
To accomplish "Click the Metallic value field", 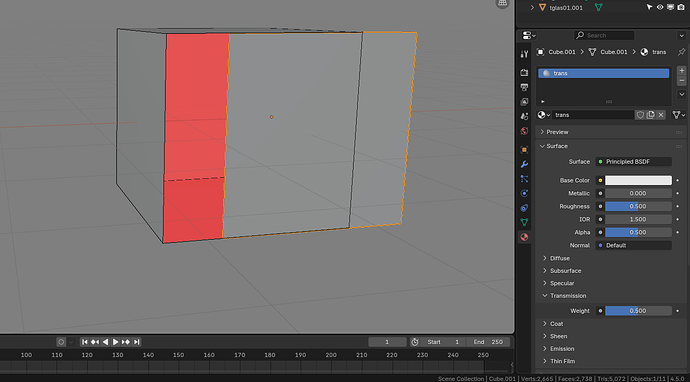I will pyautogui.click(x=638, y=193).
